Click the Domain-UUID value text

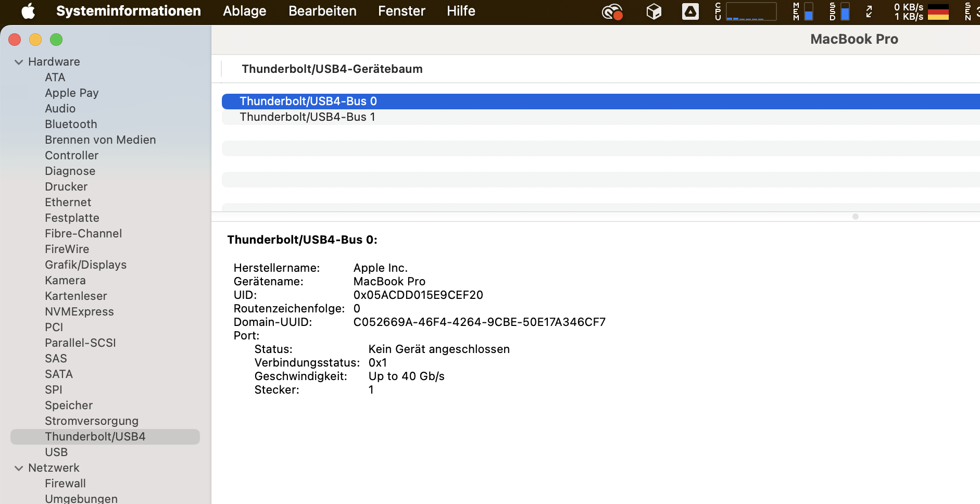click(x=480, y=322)
